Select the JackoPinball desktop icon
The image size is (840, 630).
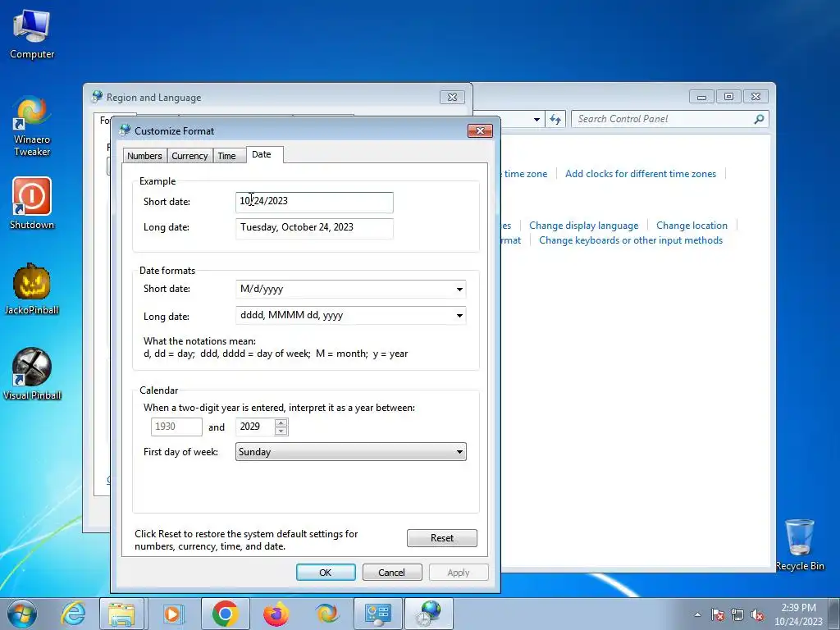coord(32,289)
